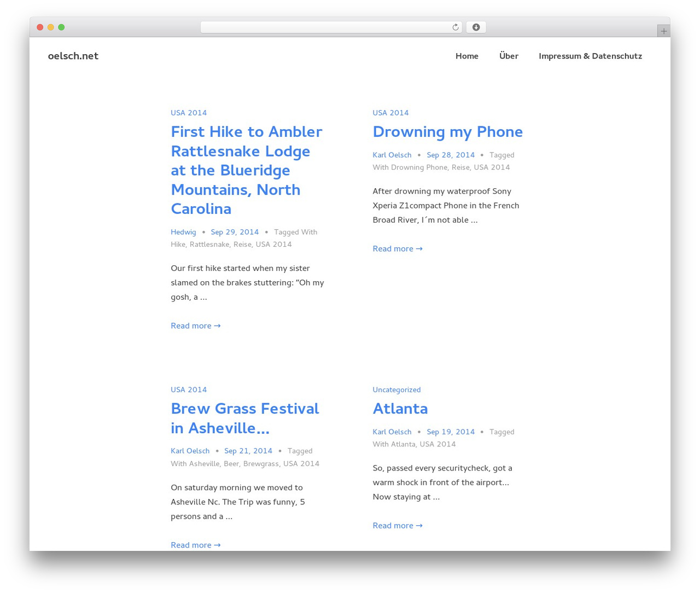Click the 'With Asheville, Beer, Brewgrass, USA 2014' tags
This screenshot has width=700, height=593.
[x=245, y=463]
